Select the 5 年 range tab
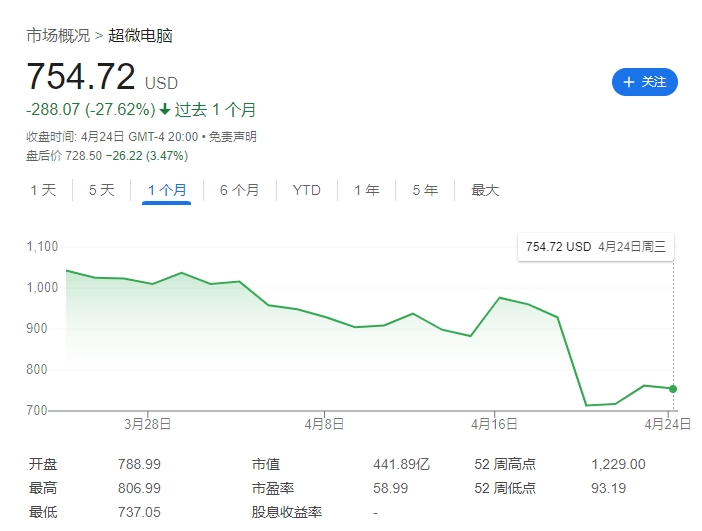 click(424, 190)
